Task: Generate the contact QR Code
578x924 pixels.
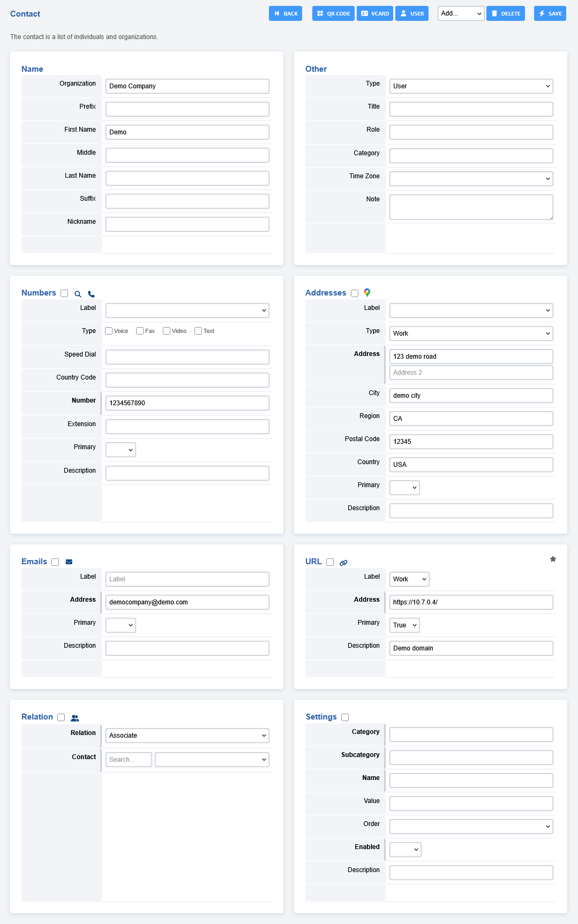Action: [333, 13]
